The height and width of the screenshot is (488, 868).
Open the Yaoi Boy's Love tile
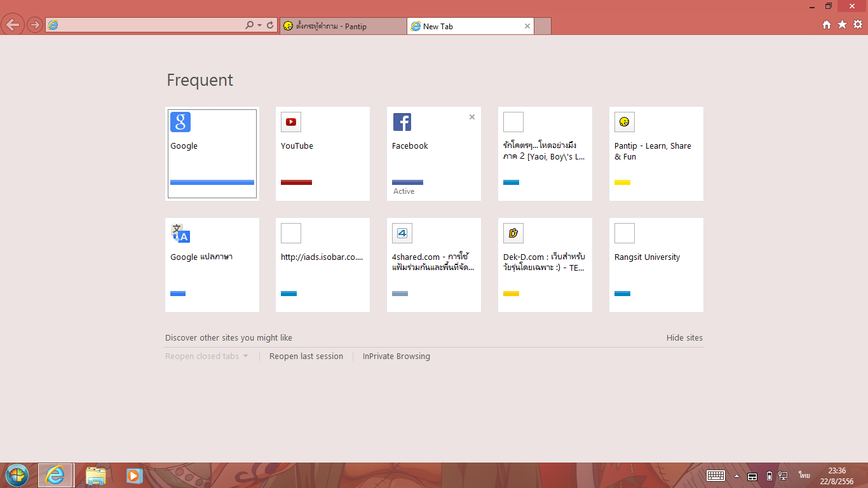[545, 154]
